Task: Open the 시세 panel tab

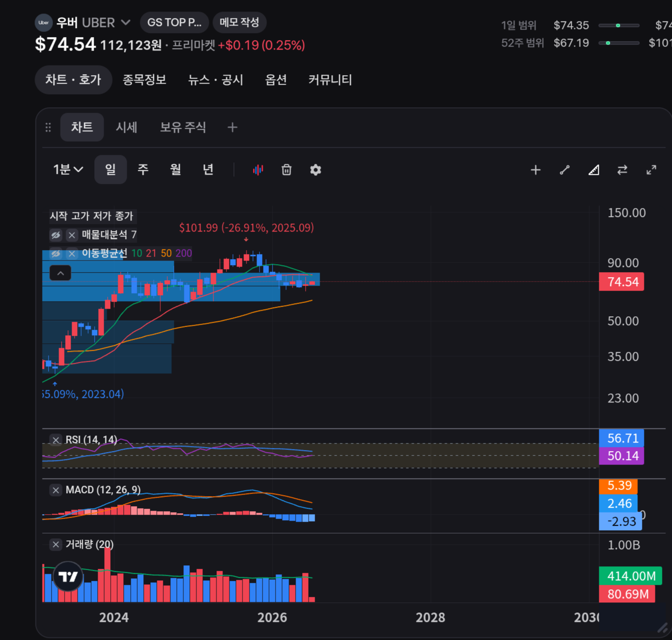Action: click(x=126, y=127)
